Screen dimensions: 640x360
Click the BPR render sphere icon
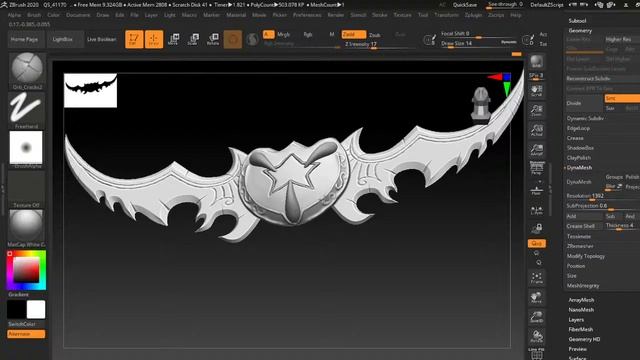536,62
